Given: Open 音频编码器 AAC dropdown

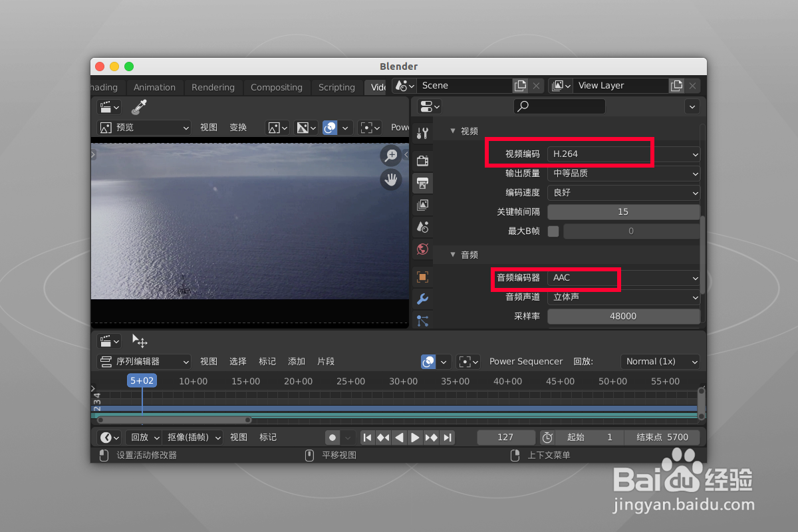Looking at the screenshot, I should (624, 277).
